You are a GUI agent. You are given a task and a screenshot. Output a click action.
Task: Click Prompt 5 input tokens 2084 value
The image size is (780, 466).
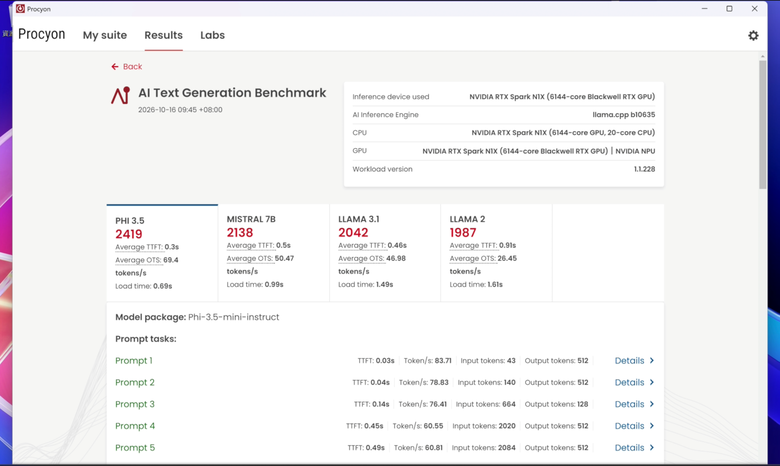tap(506, 448)
